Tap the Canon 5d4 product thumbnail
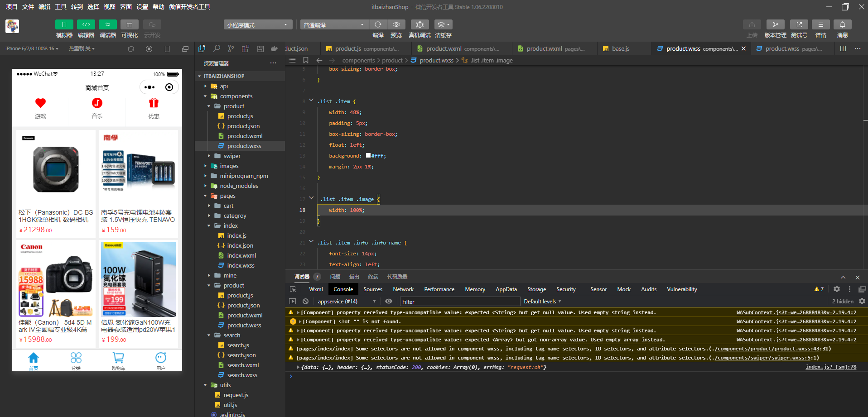Image resolution: width=868 pixels, height=417 pixels. [56, 279]
